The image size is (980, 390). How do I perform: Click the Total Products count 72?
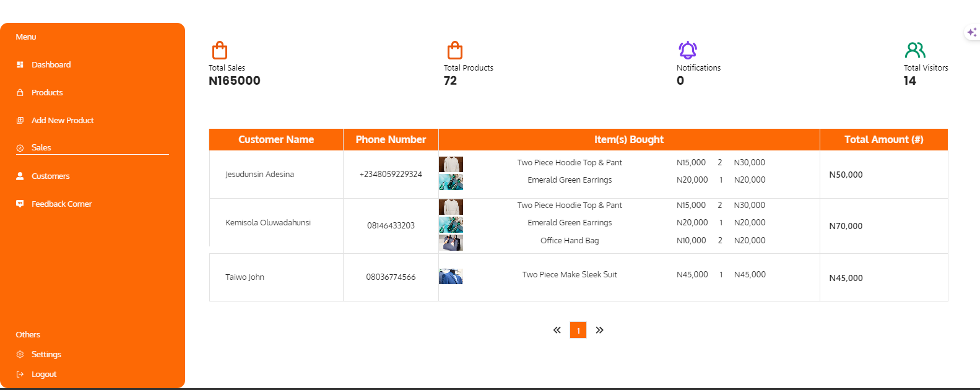tap(450, 80)
